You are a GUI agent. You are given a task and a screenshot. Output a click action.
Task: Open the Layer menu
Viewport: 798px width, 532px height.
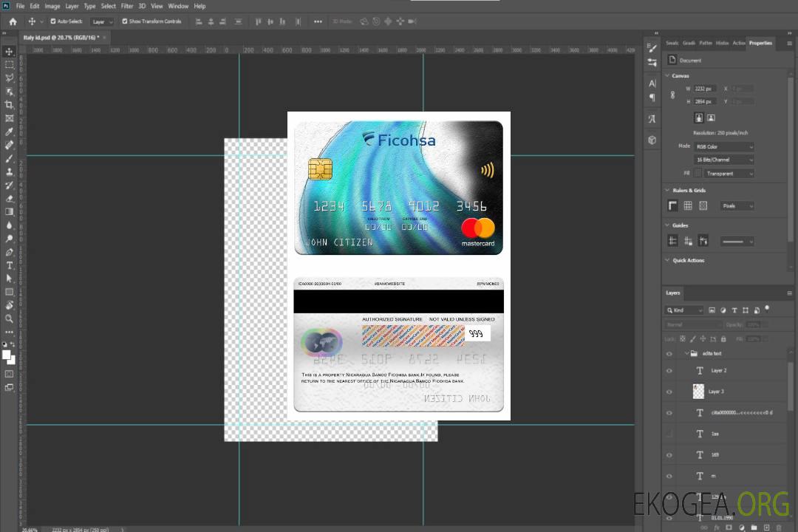[72, 6]
